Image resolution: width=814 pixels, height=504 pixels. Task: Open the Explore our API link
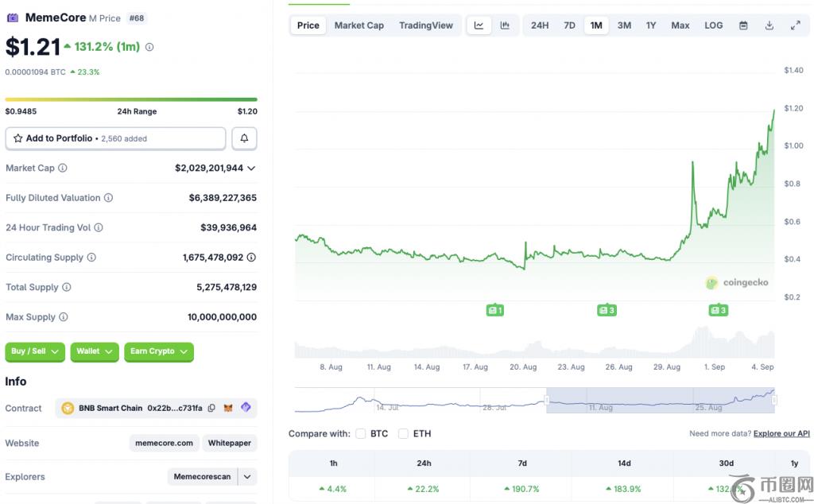[781, 434]
